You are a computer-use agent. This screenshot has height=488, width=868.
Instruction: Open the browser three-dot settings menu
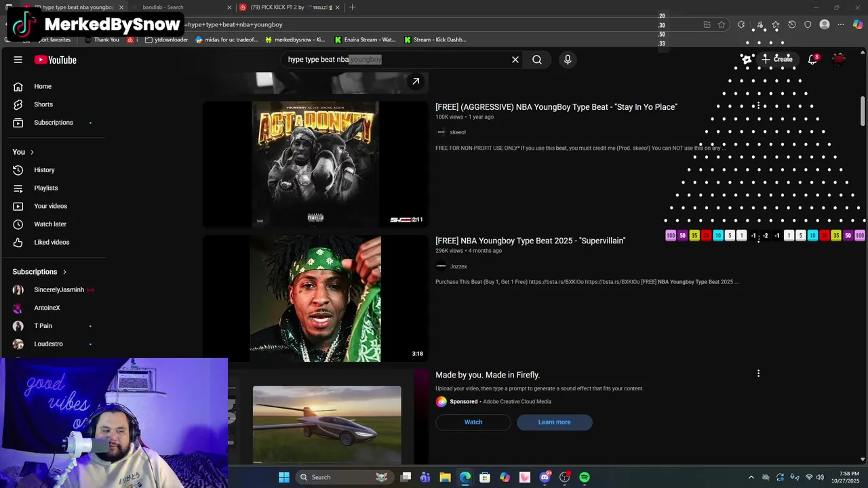841,24
